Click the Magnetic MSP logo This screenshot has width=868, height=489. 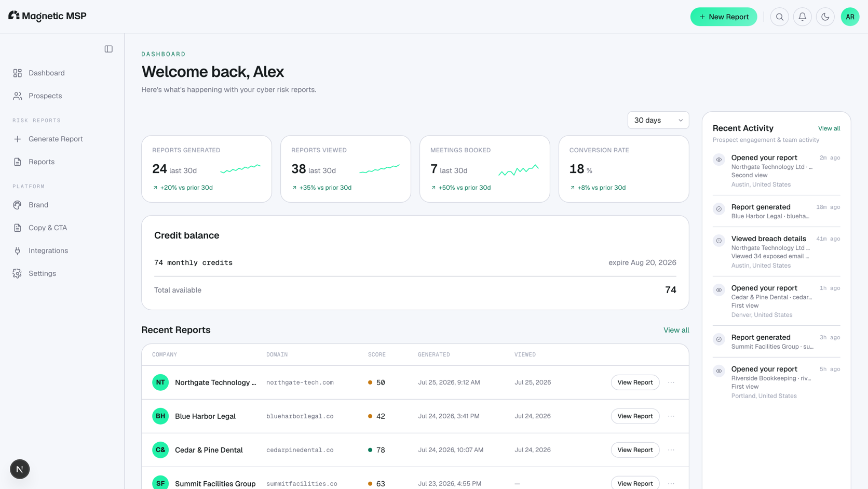tap(47, 16)
